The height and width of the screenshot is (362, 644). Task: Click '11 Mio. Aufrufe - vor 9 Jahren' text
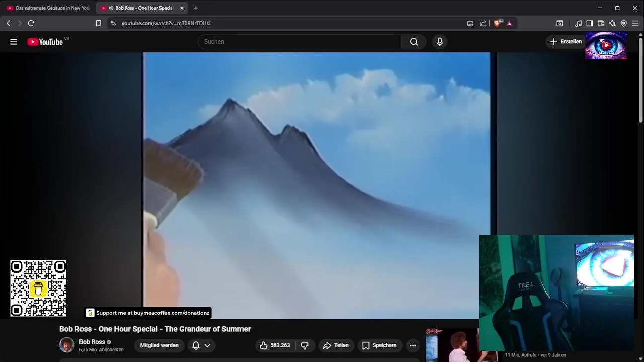click(535, 355)
